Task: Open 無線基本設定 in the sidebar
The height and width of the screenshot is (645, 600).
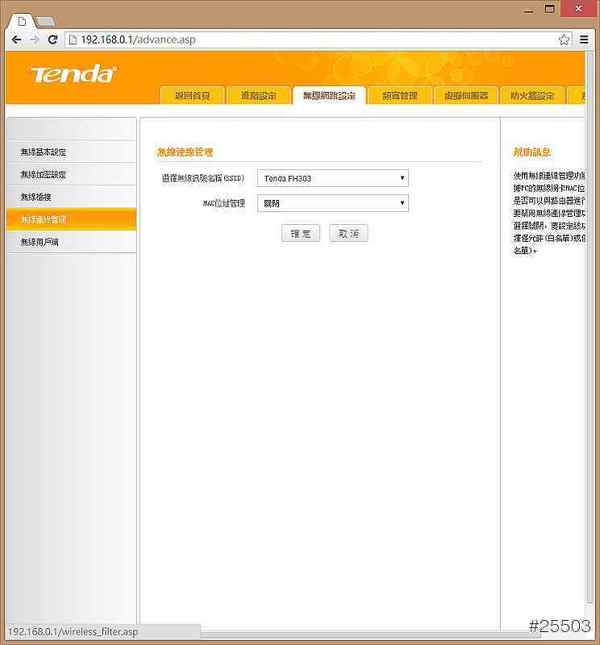Action: coord(72,152)
